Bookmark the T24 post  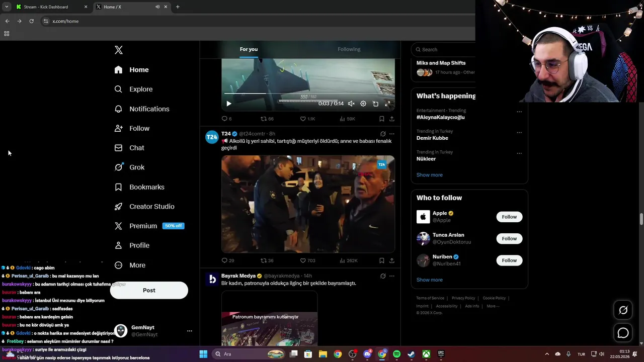click(382, 260)
